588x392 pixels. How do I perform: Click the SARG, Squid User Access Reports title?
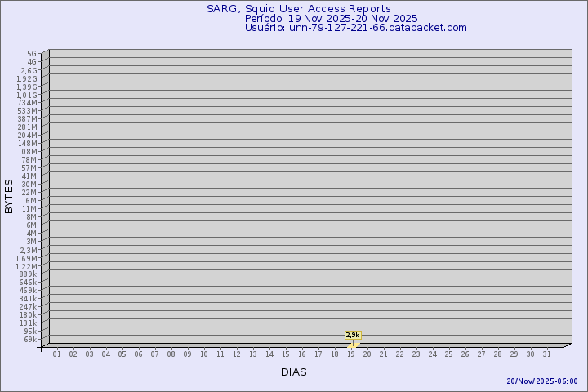click(x=298, y=9)
